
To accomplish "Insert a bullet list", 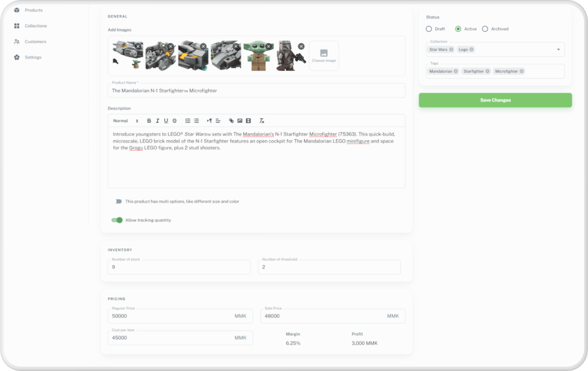I will (x=196, y=121).
